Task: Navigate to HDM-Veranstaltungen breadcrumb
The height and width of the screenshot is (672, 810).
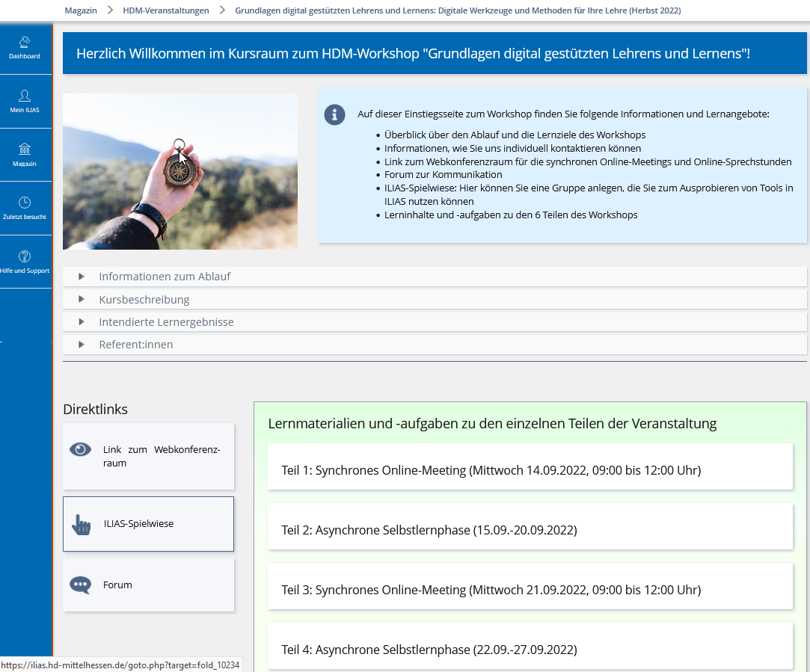Action: tap(166, 10)
